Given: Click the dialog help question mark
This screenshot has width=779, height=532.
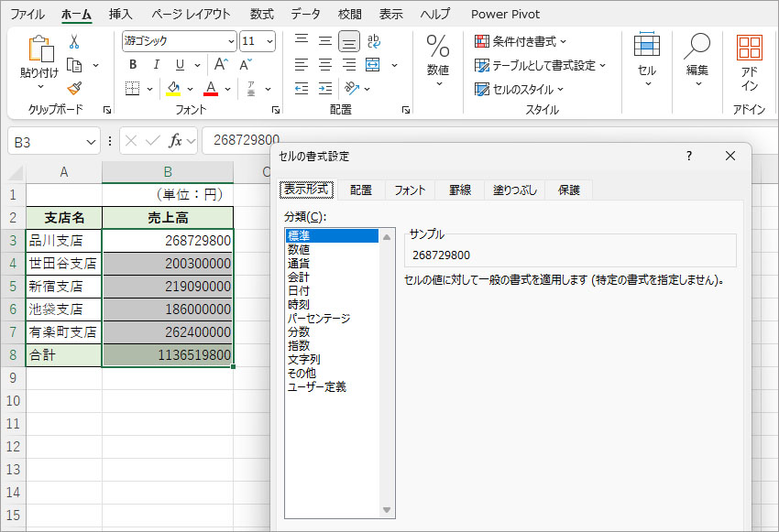Looking at the screenshot, I should [x=688, y=156].
